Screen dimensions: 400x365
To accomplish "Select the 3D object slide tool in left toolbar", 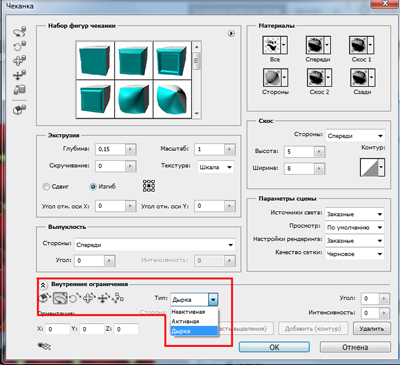I will click(x=20, y=75).
